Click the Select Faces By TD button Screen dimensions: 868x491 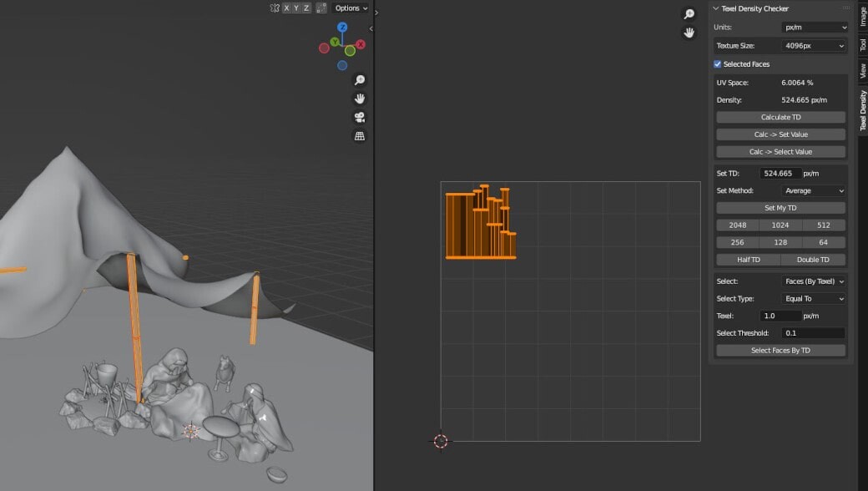click(x=780, y=350)
